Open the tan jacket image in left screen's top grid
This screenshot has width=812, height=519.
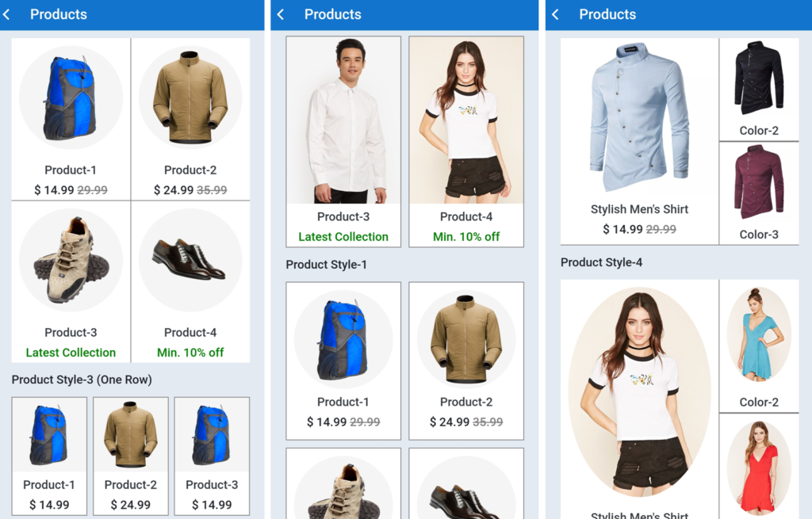pyautogui.click(x=190, y=97)
